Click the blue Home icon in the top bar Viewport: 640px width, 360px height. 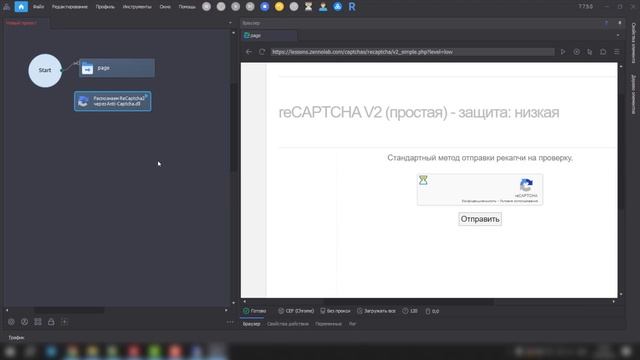pyautogui.click(x=21, y=7)
